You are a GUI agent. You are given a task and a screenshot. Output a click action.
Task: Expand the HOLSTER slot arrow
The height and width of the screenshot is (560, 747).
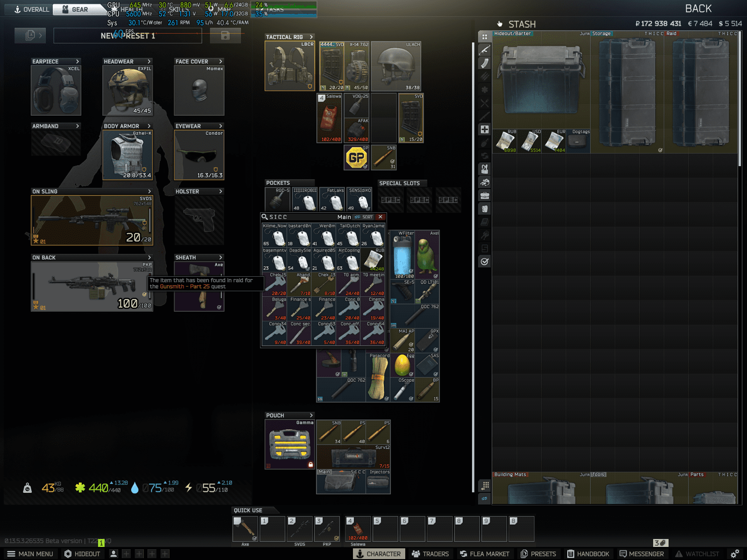click(x=221, y=191)
